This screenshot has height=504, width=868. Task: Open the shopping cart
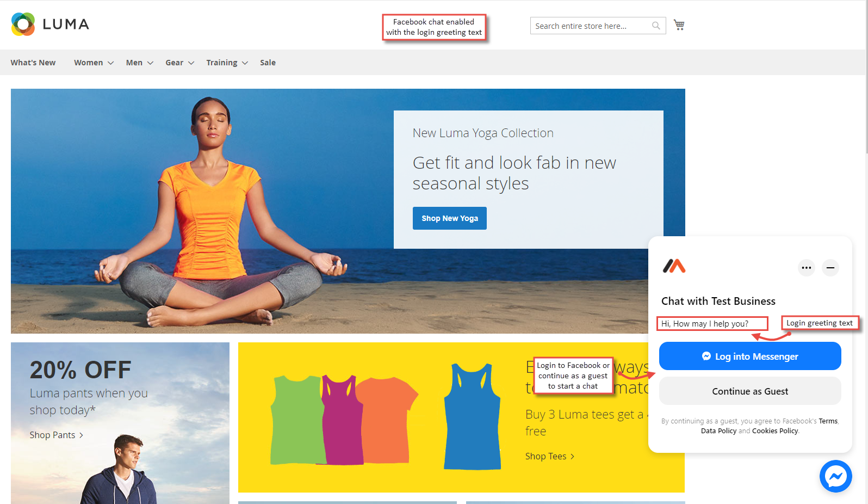pos(679,25)
